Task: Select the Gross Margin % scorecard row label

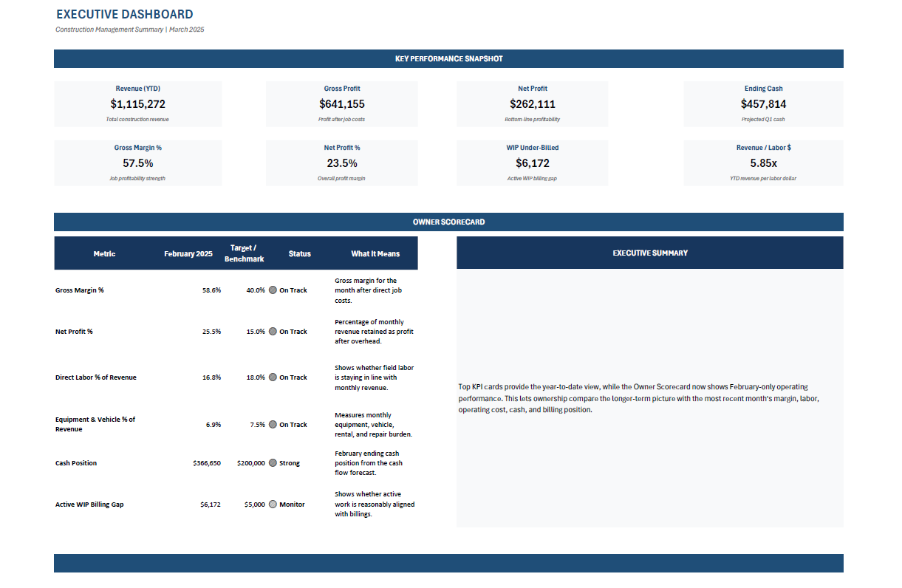Action: (x=80, y=290)
